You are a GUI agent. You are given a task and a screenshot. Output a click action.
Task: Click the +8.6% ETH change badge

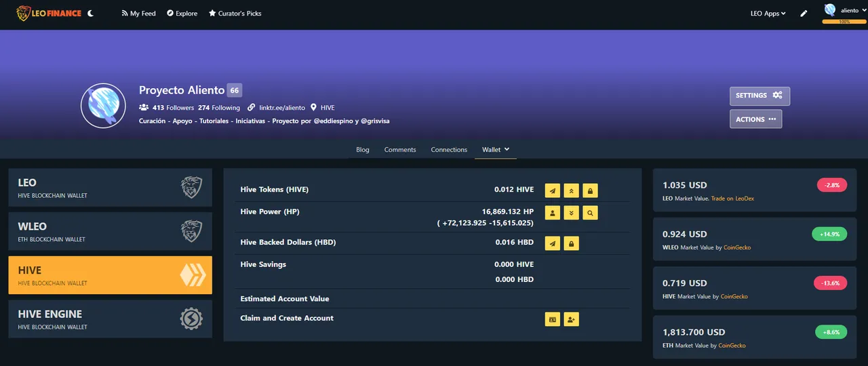point(831,332)
